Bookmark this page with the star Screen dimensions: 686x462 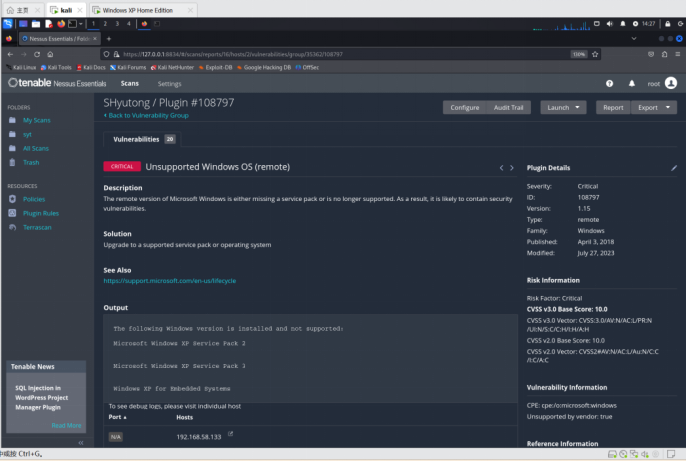(595, 54)
